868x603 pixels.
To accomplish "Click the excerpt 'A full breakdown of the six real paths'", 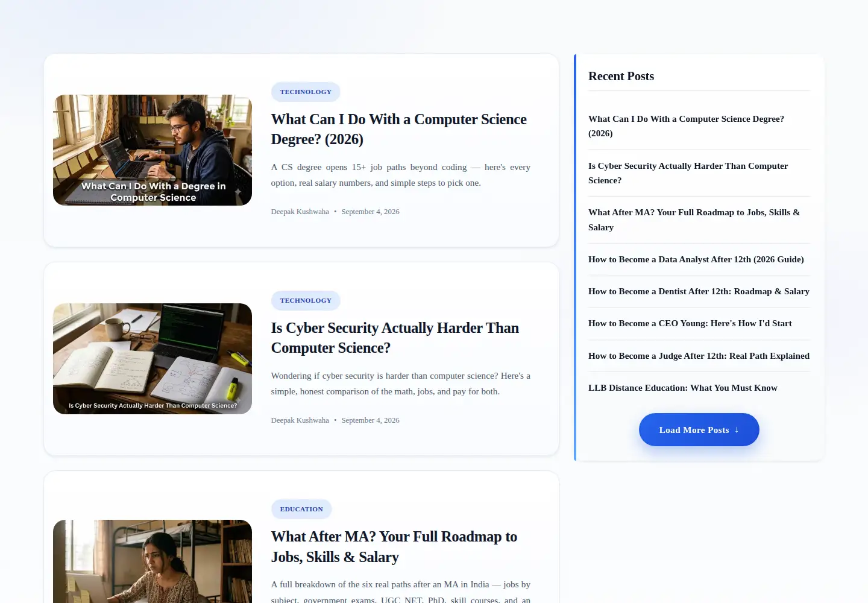I will tap(401, 592).
